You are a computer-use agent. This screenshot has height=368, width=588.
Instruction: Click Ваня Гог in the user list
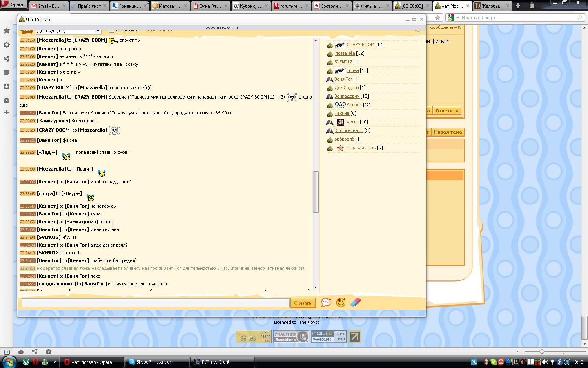tap(343, 79)
